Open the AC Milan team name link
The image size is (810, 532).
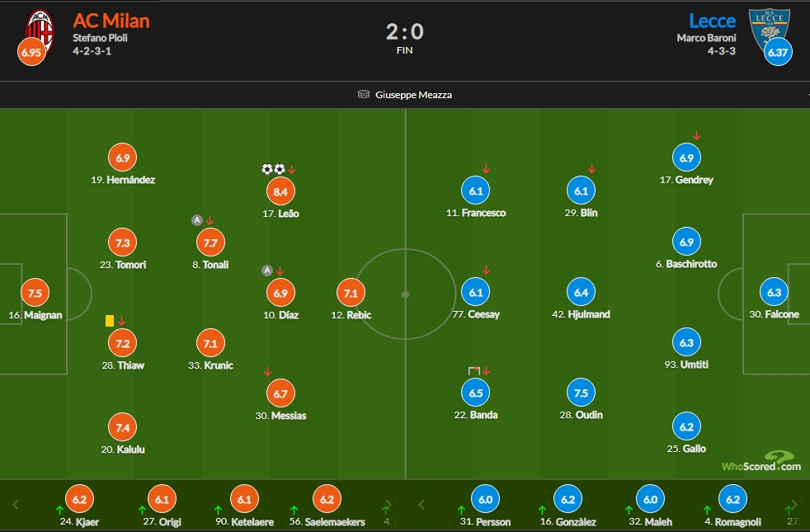(111, 21)
